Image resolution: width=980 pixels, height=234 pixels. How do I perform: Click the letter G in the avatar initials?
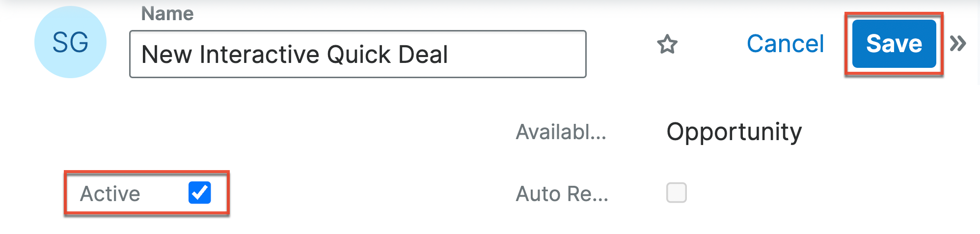80,42
